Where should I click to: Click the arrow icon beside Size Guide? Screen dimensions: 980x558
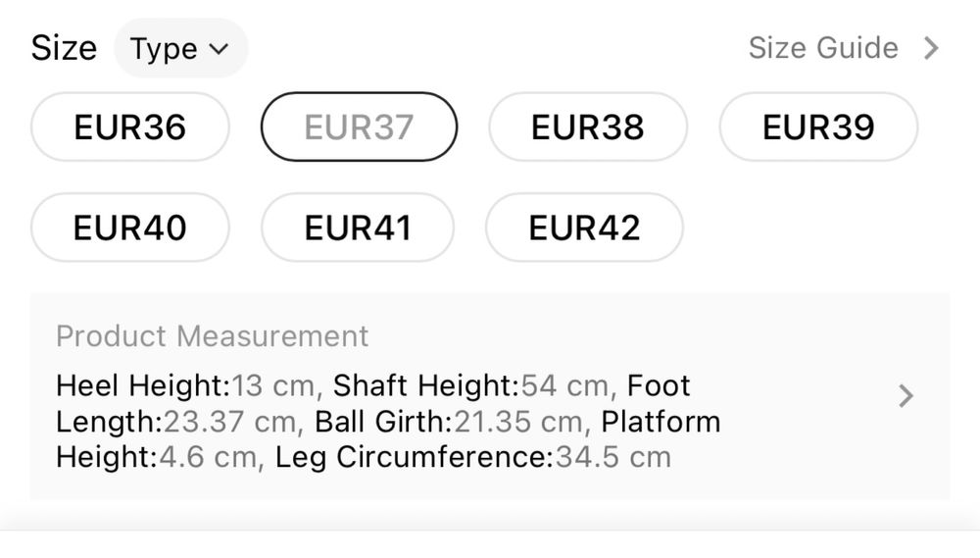tap(931, 48)
